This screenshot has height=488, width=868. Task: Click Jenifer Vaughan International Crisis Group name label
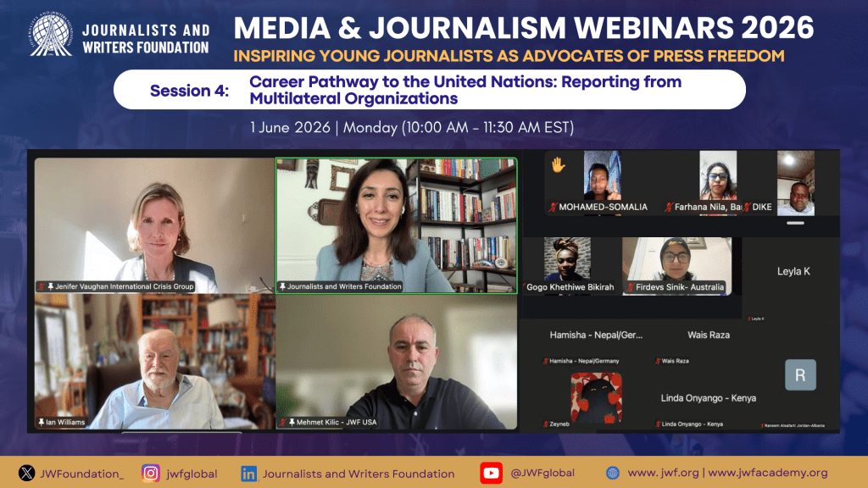124,286
